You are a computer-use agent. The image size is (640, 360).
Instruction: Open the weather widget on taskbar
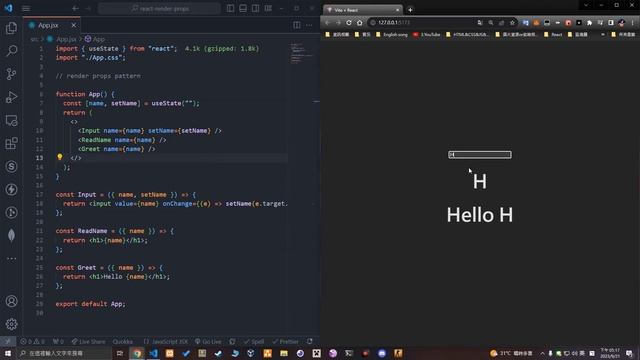(512, 353)
